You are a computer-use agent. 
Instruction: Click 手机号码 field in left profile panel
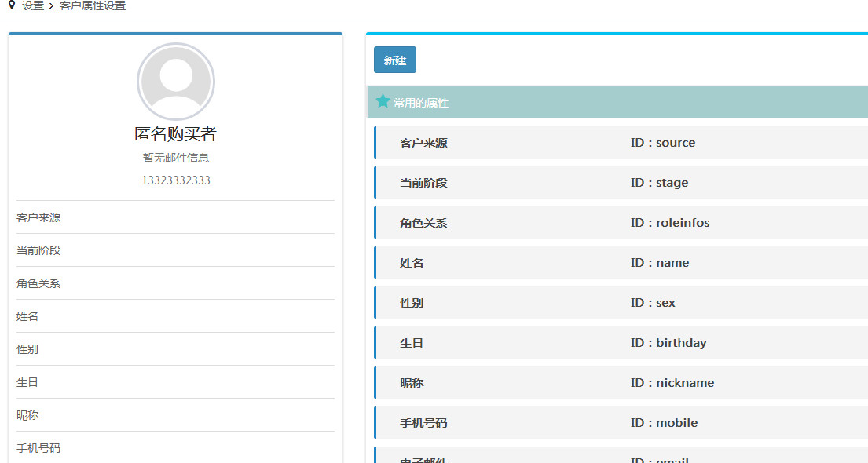38,448
